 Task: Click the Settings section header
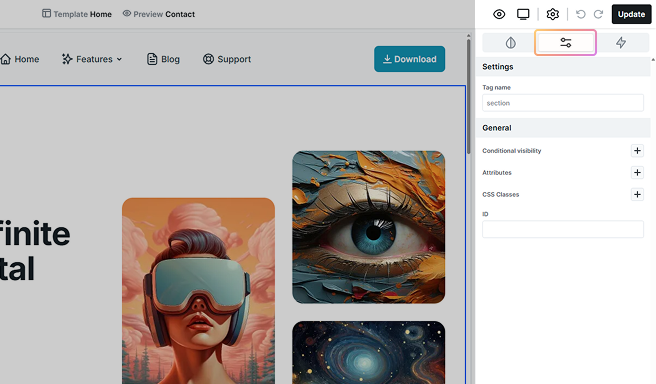[563, 67]
